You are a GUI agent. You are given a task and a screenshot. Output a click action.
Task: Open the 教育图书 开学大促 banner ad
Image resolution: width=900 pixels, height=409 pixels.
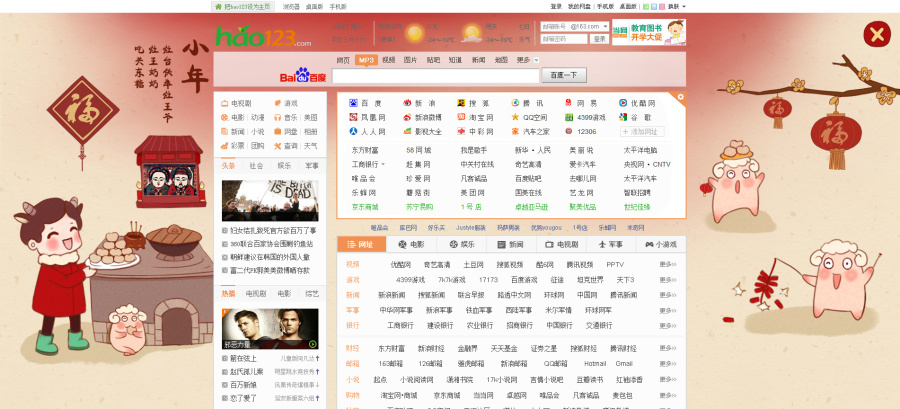point(649,33)
